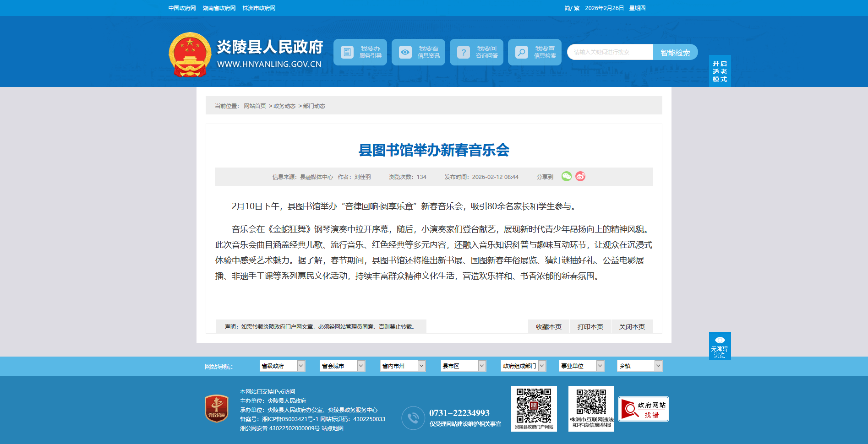Viewport: 868px width, 444px height.
Task: Click the 智能检索 search button
Action: 675,52
